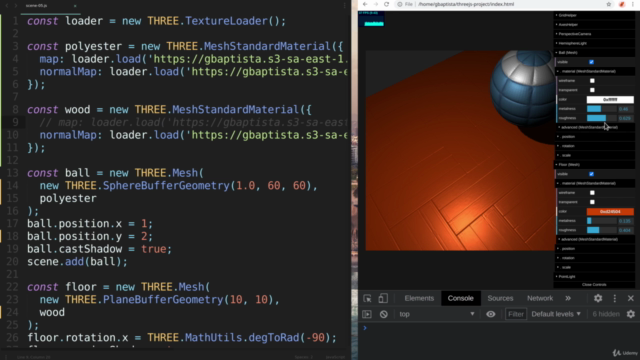The width and height of the screenshot is (640, 360).
Task: Expand the PerspectiveCamera folder
Action: [594, 34]
